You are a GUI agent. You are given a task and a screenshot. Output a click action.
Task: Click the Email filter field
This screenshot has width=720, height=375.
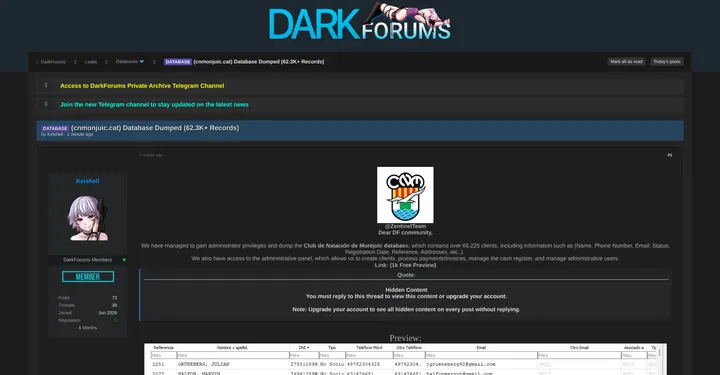click(481, 356)
